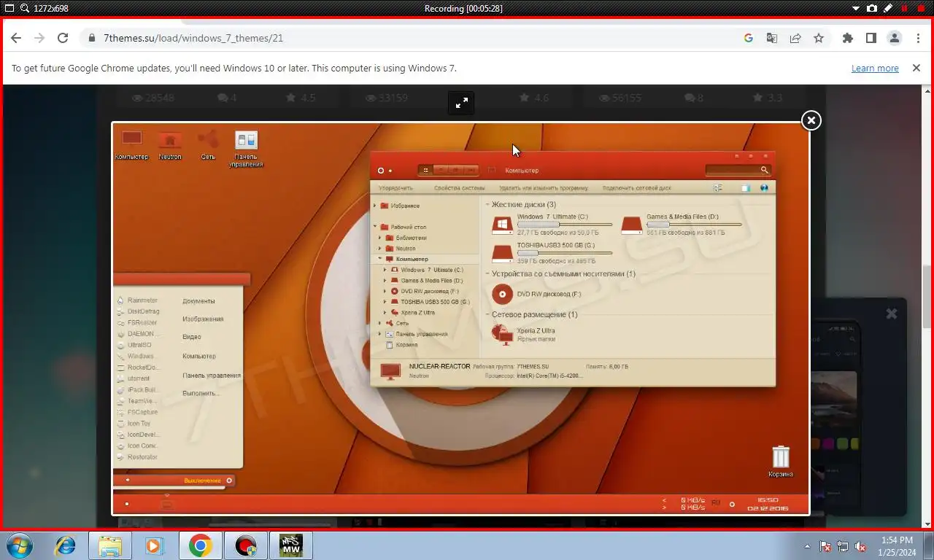Viewport: 934px width, 560px height.
Task: Expand the preview image to fullscreen
Action: click(x=461, y=103)
